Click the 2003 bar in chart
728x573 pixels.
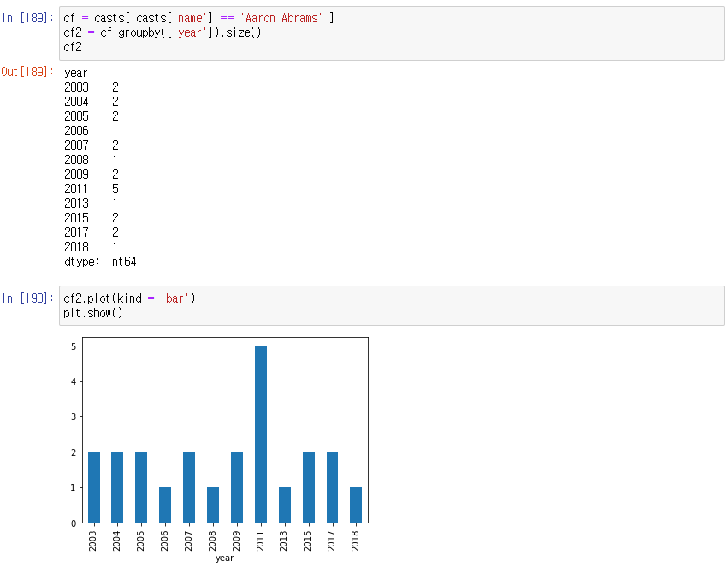tap(94, 487)
